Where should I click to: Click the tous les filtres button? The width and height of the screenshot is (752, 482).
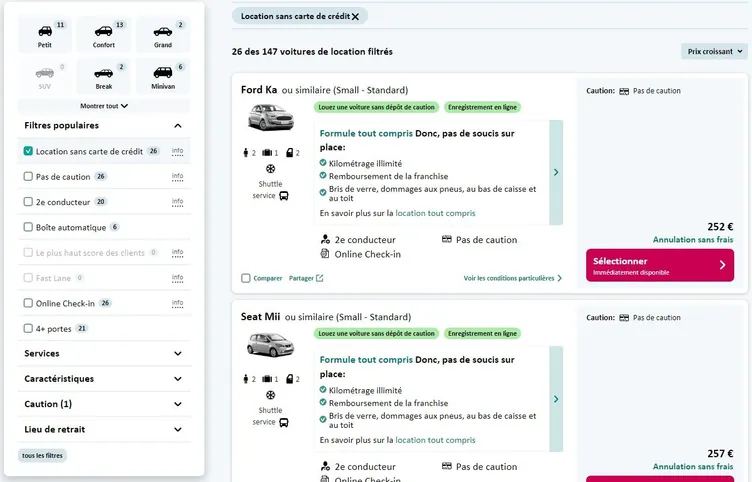coord(42,456)
